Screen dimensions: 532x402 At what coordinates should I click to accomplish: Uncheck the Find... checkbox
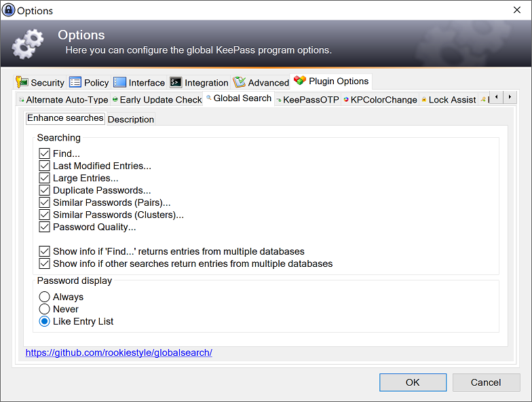click(45, 153)
